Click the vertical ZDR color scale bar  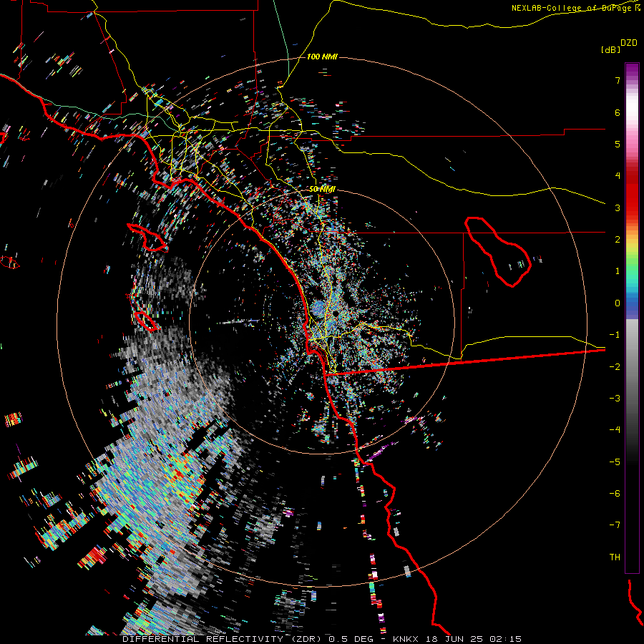coord(632,318)
